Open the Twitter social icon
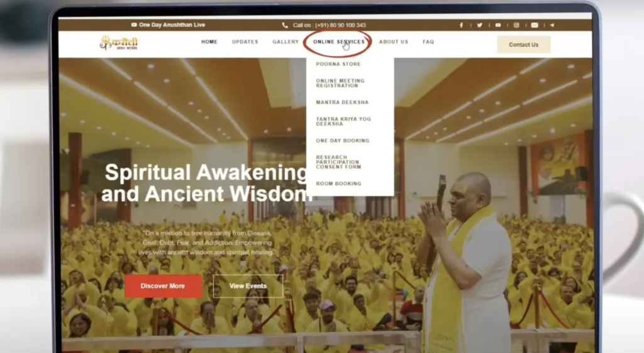Screen dimensions: 644x353 pos(479,25)
